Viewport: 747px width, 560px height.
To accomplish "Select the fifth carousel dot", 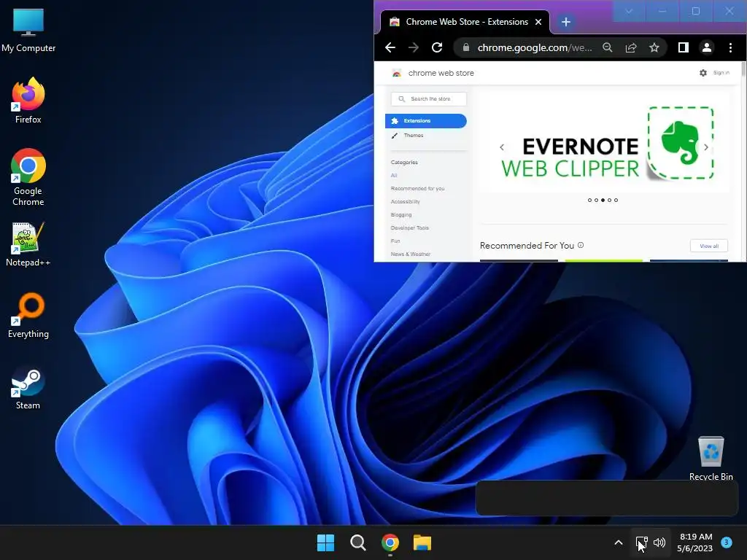I will [616, 200].
